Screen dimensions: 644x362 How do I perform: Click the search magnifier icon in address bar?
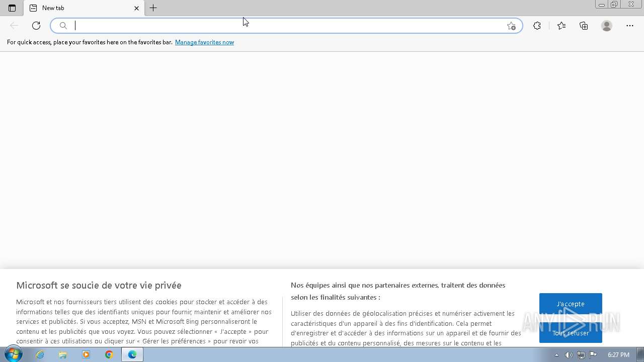(x=63, y=26)
